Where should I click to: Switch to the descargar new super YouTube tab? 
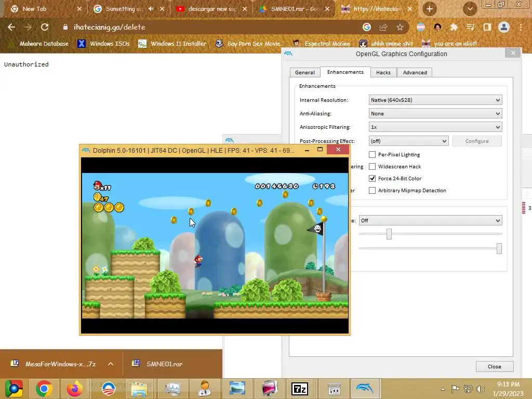point(212,9)
